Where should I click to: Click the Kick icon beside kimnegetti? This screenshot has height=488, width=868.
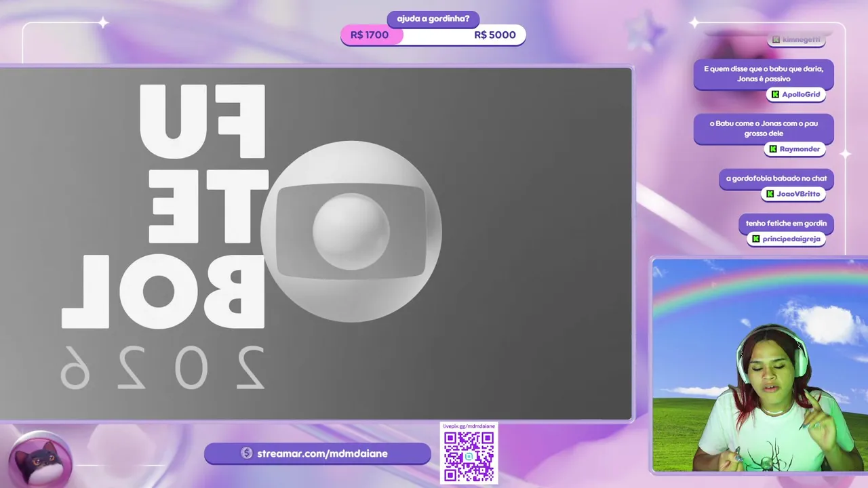(x=776, y=40)
